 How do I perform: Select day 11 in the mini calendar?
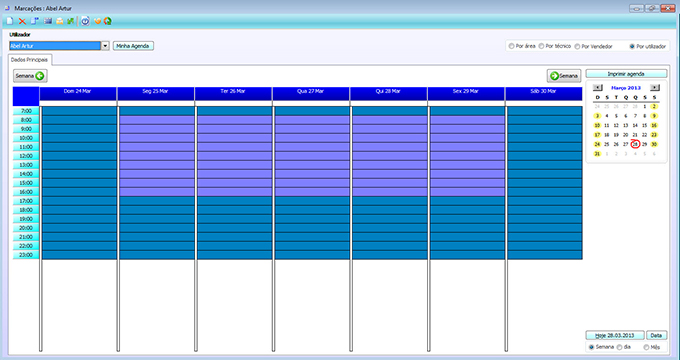pyautogui.click(x=607, y=125)
